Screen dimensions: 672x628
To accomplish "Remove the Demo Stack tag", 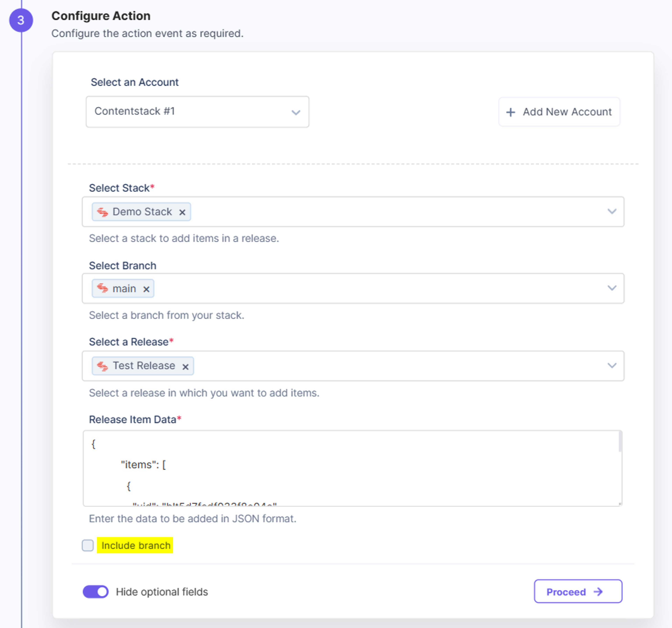I will [182, 212].
